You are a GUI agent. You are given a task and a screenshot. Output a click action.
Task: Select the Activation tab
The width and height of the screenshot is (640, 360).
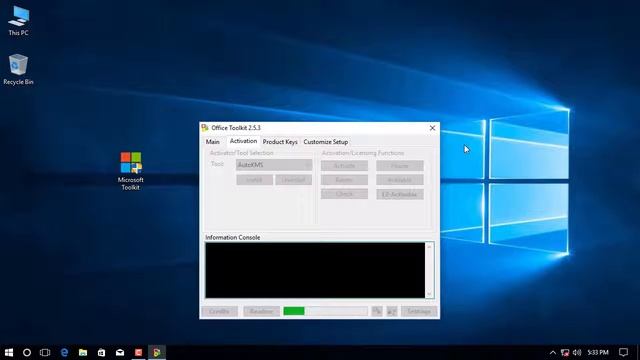pyautogui.click(x=243, y=141)
